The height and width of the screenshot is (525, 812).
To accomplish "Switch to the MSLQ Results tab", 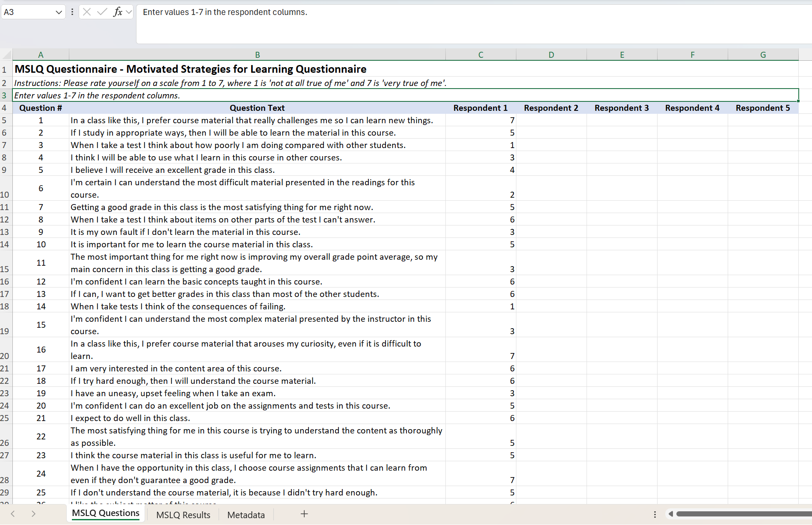I will pos(183,515).
